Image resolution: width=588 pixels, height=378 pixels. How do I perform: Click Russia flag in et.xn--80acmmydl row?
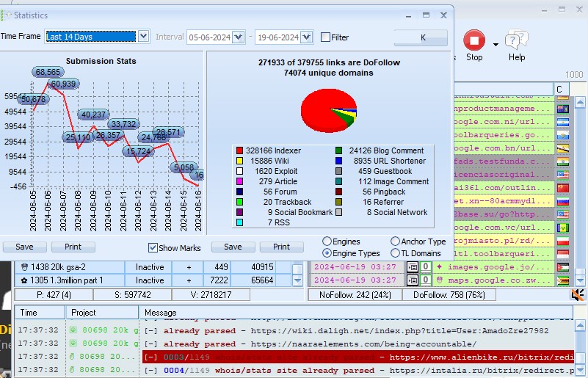[563, 201]
